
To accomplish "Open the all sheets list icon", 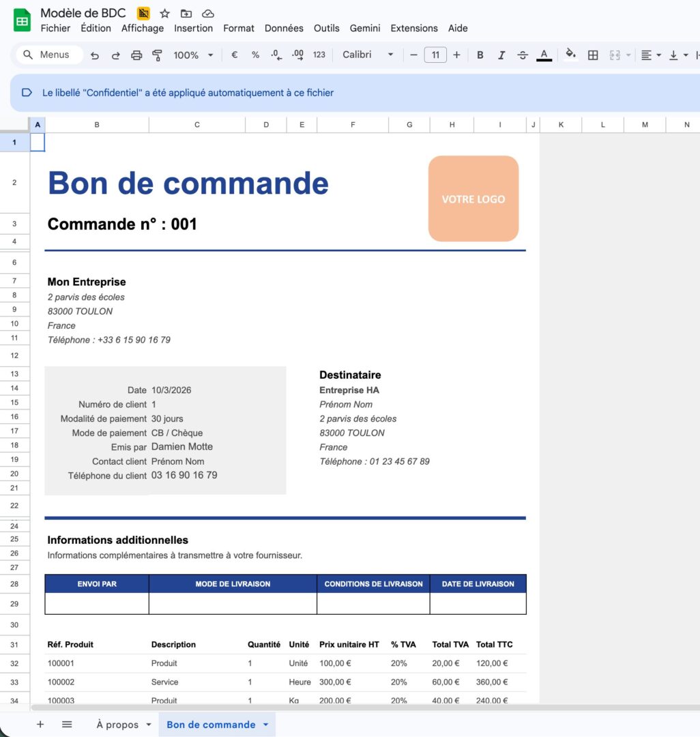I will [x=67, y=724].
